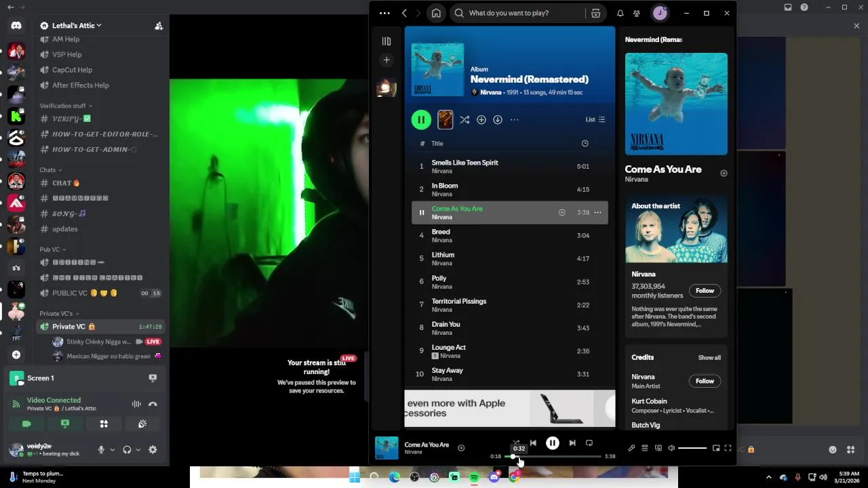
Task: Pause album with green header button
Action: 421,120
